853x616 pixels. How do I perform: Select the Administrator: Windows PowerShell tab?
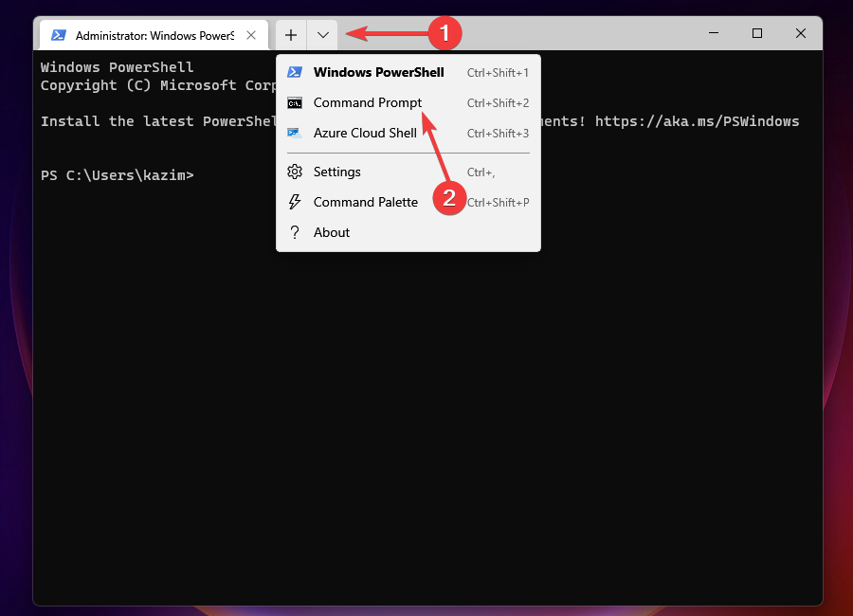[154, 35]
